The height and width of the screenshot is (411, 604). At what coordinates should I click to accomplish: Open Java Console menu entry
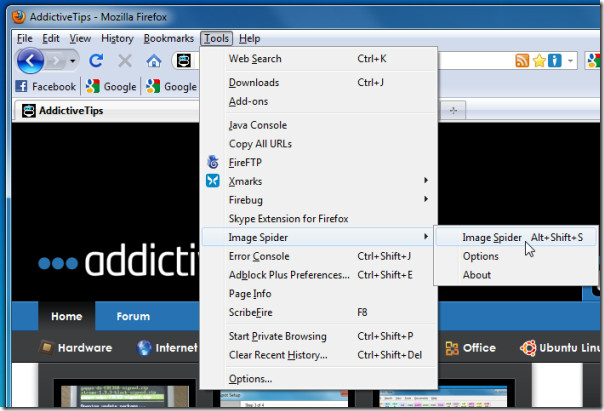pyautogui.click(x=319, y=125)
